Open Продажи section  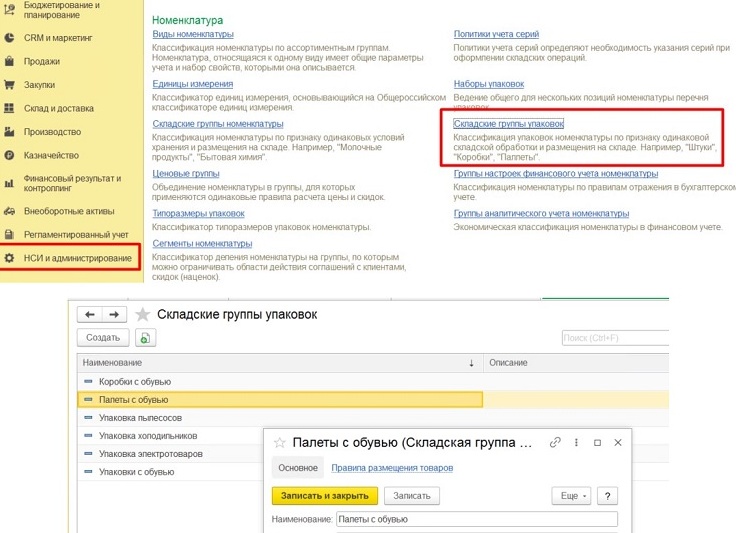[x=42, y=61]
